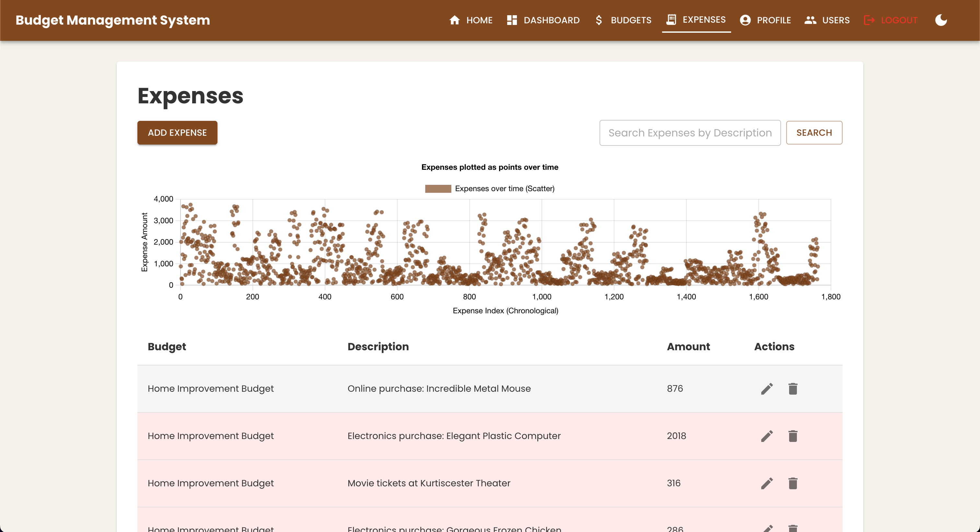The width and height of the screenshot is (980, 532).
Task: Click the Add Expense button
Action: coord(177,133)
